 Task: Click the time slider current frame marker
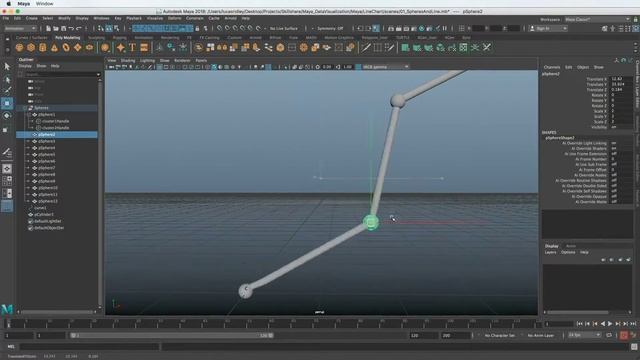(x=9, y=324)
